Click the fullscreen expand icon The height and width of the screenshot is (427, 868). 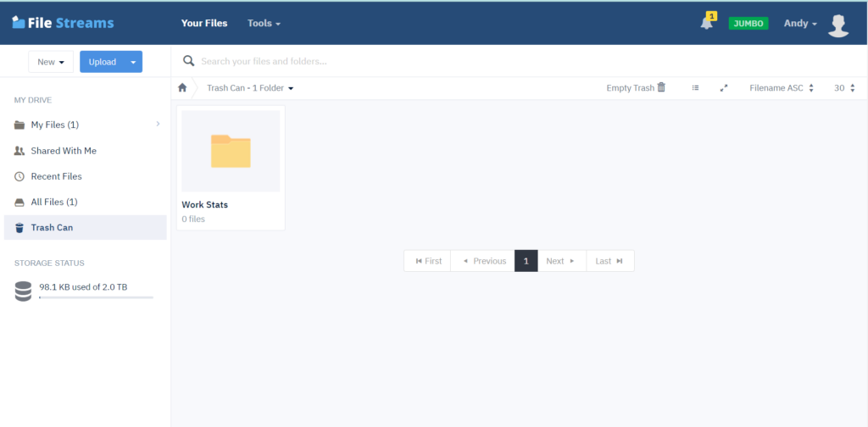(723, 88)
